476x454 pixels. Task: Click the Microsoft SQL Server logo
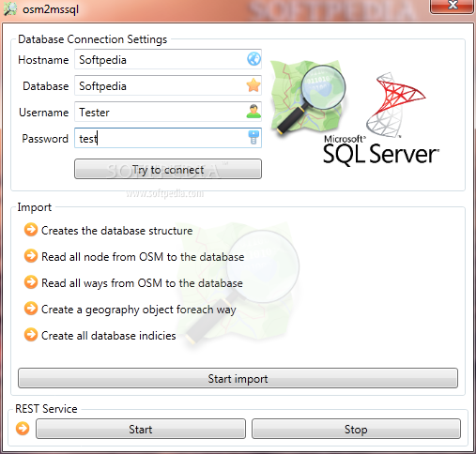pyautogui.click(x=381, y=118)
